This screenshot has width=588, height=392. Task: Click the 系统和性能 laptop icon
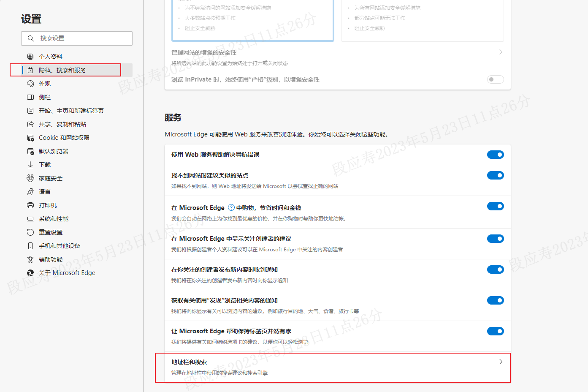[x=30, y=219]
